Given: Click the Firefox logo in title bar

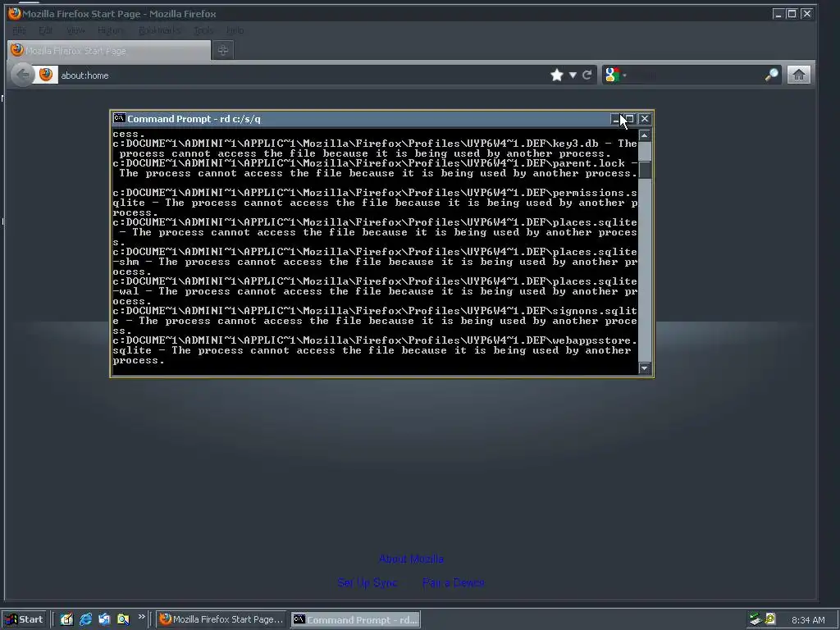Looking at the screenshot, I should click(x=15, y=13).
